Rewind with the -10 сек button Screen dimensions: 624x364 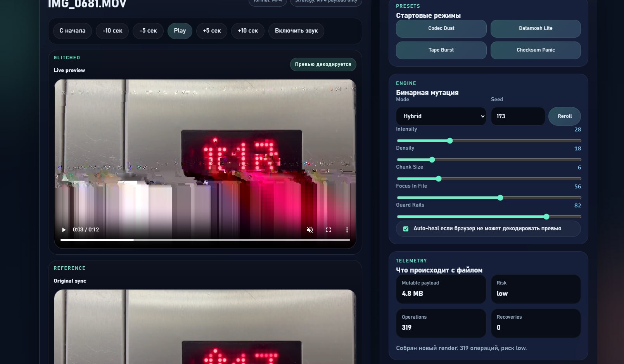pos(112,31)
